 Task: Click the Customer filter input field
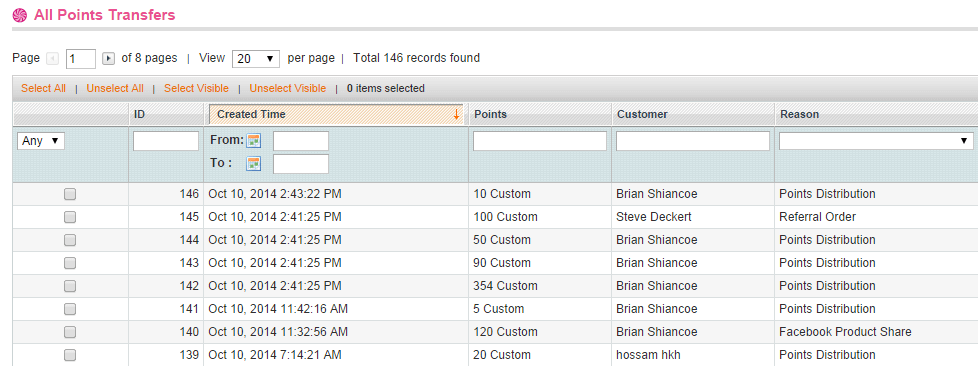[693, 141]
